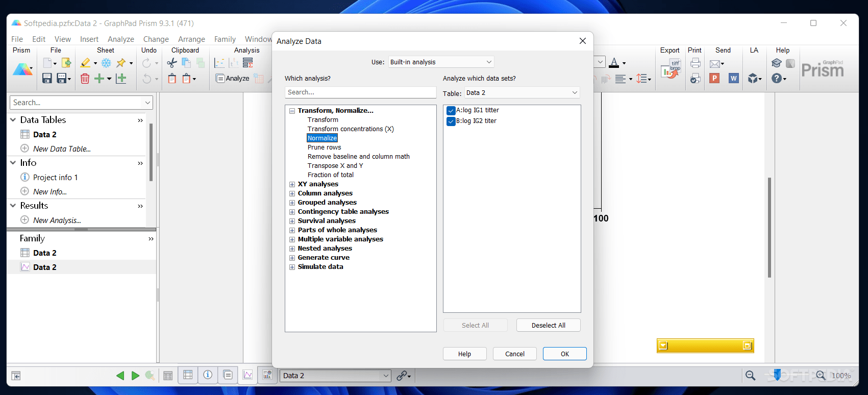This screenshot has width=868, height=395.
Task: Open the Edit menu
Action: point(39,39)
